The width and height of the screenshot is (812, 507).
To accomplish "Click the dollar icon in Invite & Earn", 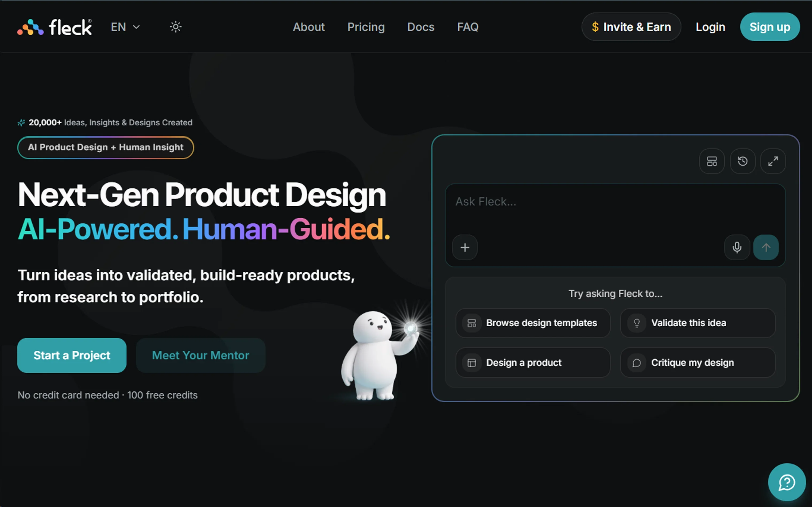I will [x=595, y=27].
